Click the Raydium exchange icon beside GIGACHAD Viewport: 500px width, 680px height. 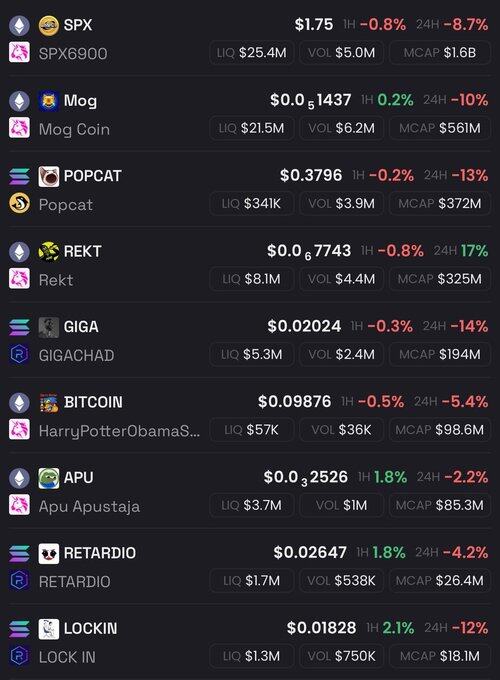[x=20, y=354]
